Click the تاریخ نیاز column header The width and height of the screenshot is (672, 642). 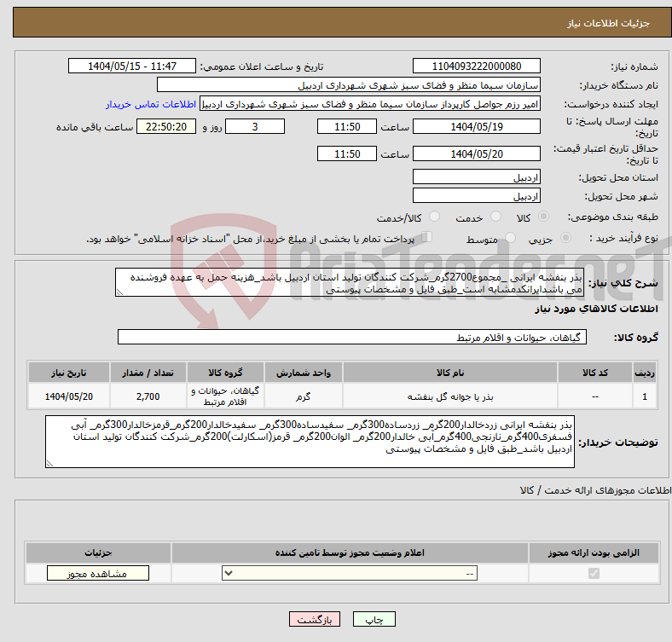(x=69, y=373)
